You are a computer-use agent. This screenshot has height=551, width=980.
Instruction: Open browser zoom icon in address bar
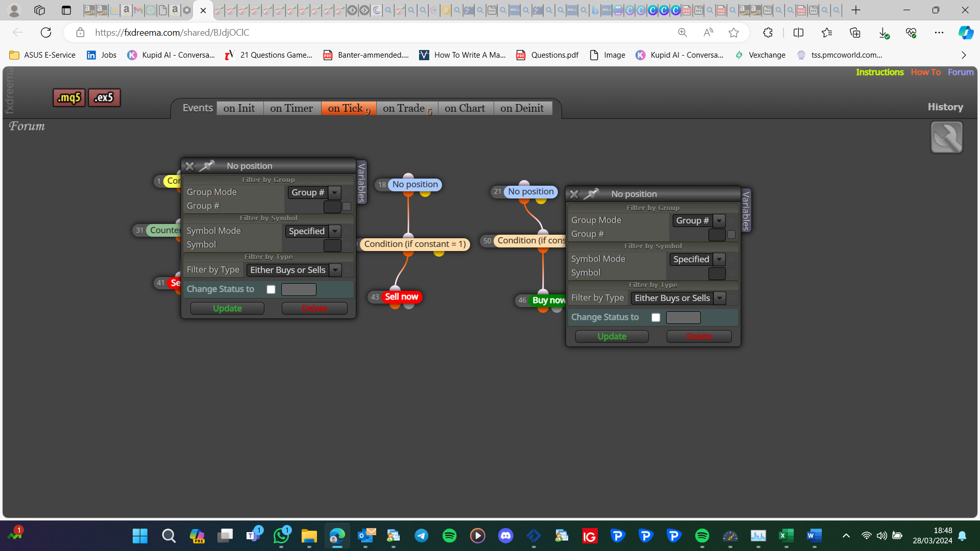tap(682, 33)
